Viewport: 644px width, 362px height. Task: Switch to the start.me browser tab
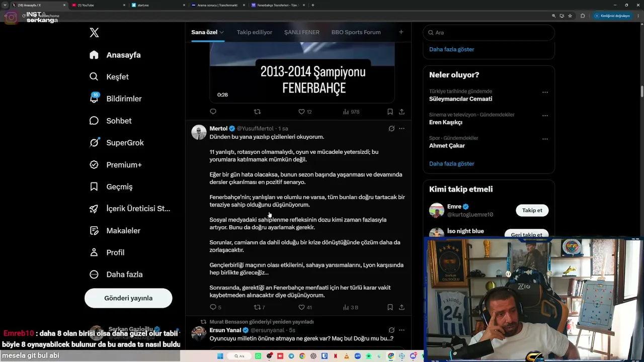[158, 5]
